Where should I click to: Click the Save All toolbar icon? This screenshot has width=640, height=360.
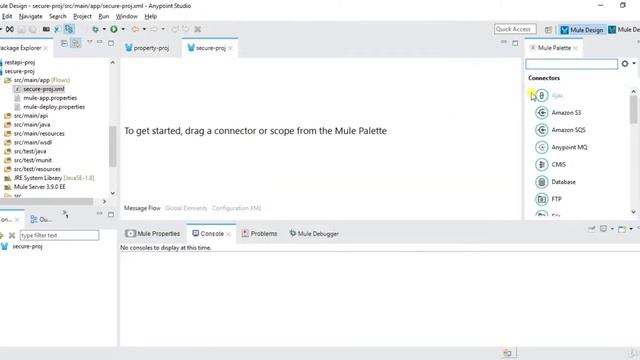tap(32, 29)
